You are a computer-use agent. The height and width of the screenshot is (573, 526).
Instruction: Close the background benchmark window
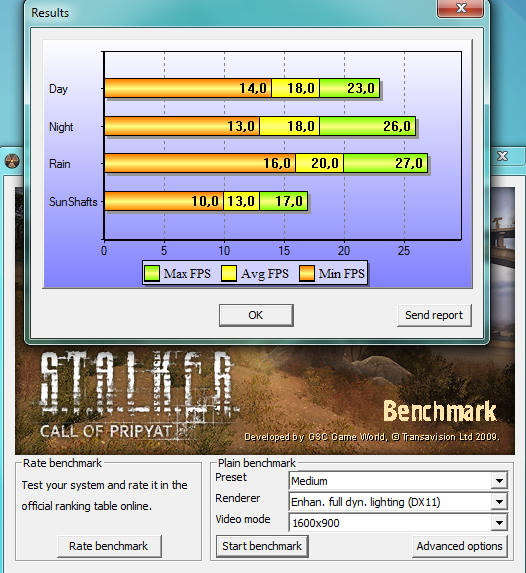tap(503, 156)
